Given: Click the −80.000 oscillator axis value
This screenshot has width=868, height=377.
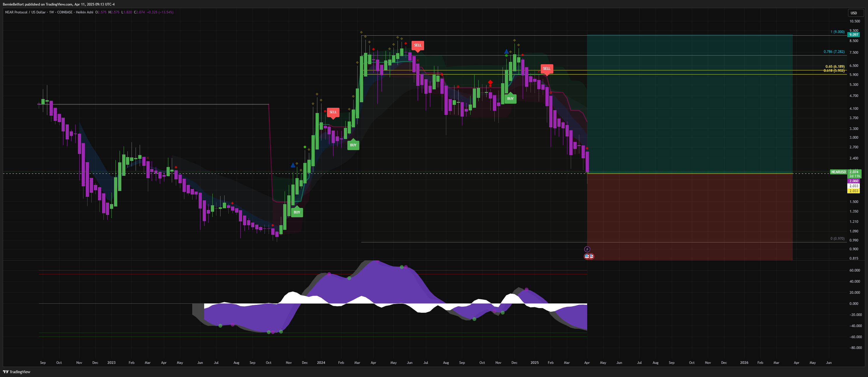Looking at the screenshot, I should pyautogui.click(x=855, y=348).
